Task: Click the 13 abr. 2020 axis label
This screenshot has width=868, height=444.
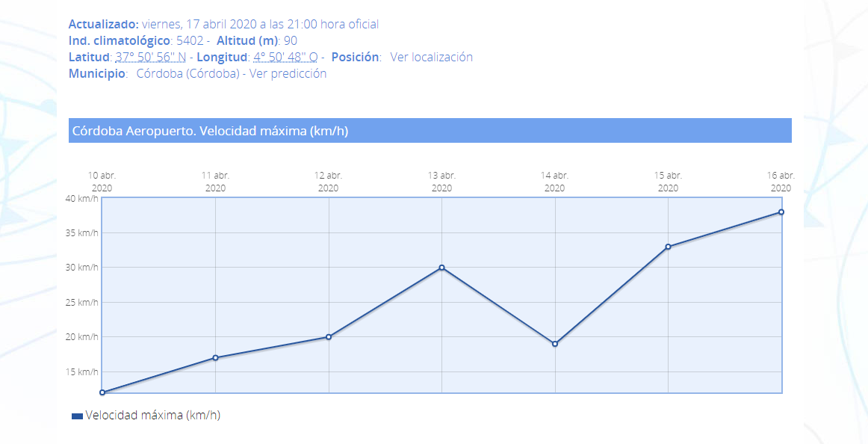Action: [x=441, y=182]
